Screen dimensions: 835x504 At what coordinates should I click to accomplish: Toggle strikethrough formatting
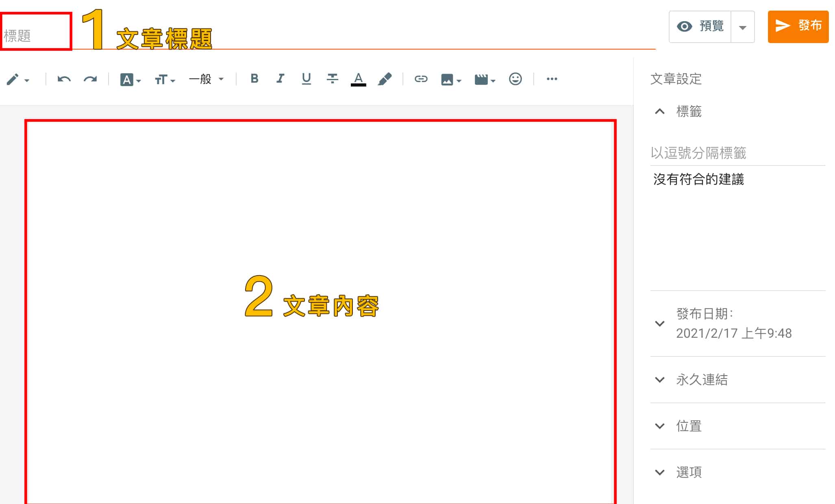tap(333, 78)
